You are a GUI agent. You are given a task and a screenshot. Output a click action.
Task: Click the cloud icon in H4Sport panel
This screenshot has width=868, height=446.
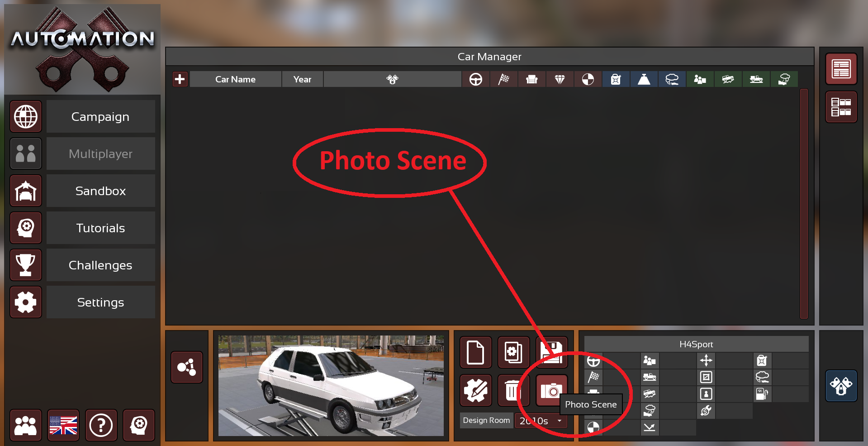pos(762,377)
